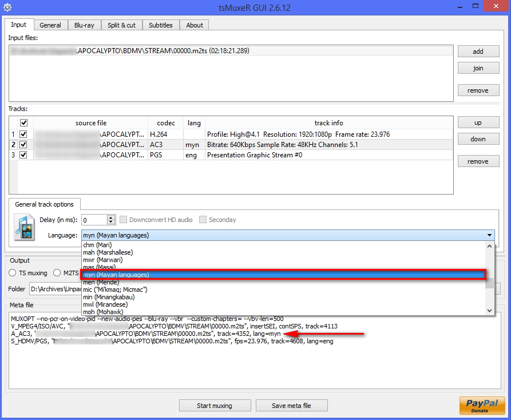Maximize the tsMuxeR GUI window

(476, 6)
